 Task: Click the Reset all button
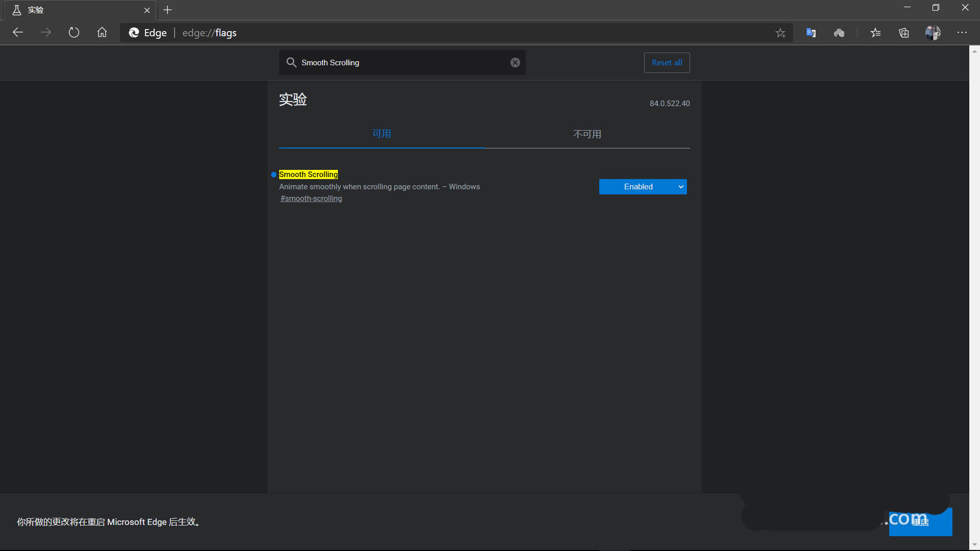coord(667,63)
